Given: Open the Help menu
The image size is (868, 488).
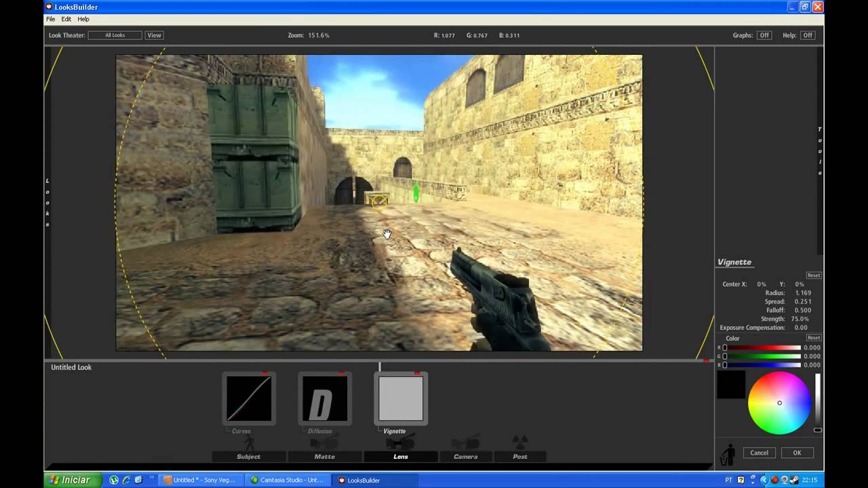Looking at the screenshot, I should (83, 19).
